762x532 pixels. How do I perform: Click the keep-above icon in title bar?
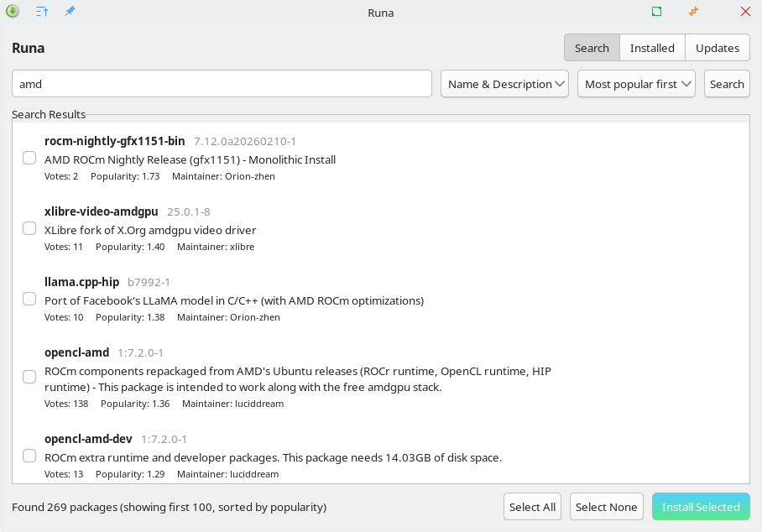pos(42,12)
